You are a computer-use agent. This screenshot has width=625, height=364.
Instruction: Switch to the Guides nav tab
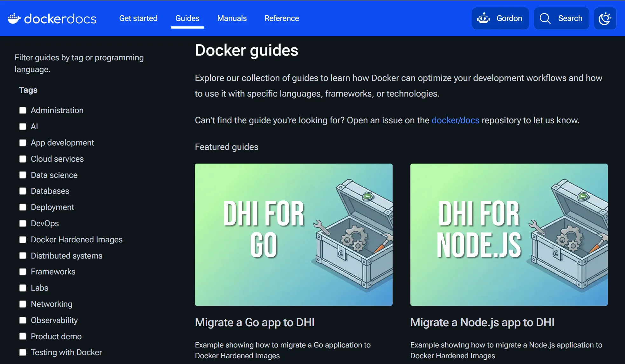point(187,18)
